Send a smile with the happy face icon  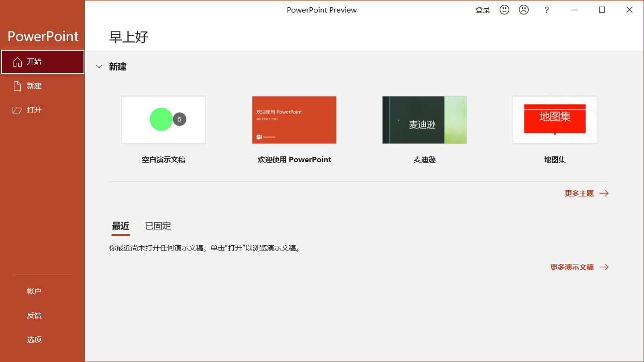click(x=504, y=10)
